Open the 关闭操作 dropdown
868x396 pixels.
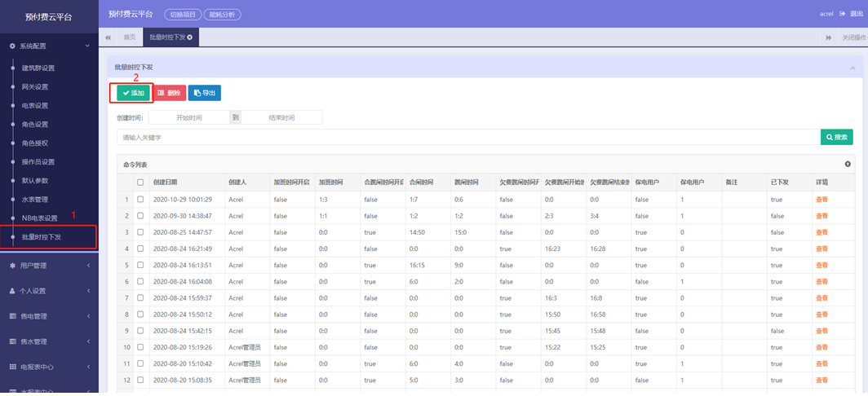click(x=852, y=37)
